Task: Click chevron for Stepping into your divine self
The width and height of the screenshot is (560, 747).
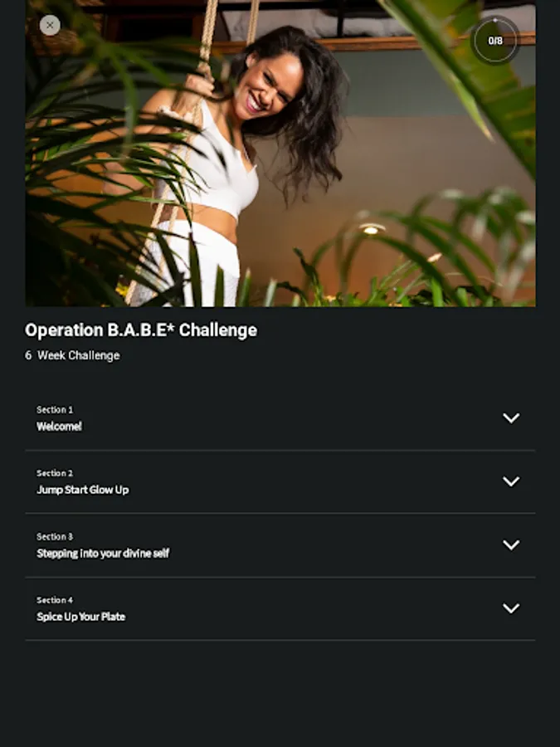Action: point(511,544)
